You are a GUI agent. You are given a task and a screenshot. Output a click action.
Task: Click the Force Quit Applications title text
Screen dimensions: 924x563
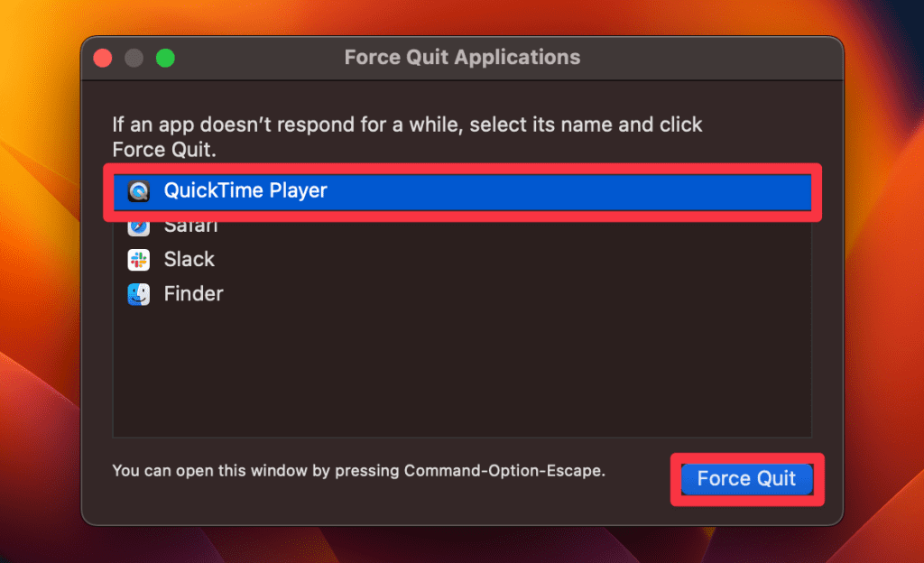[x=462, y=58]
